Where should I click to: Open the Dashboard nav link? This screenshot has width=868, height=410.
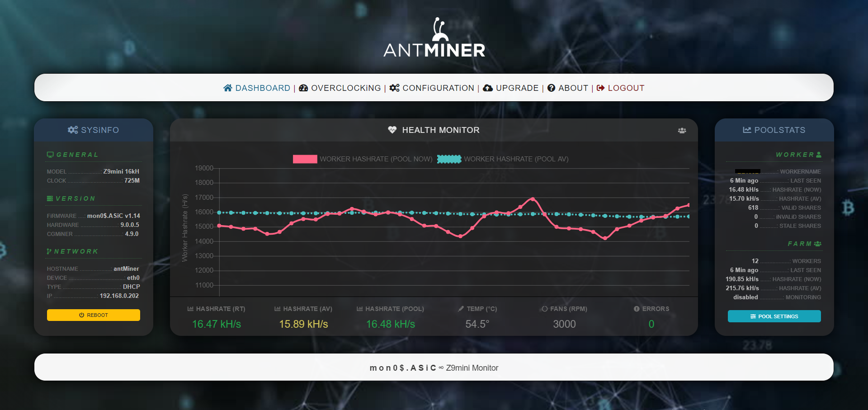pos(257,88)
